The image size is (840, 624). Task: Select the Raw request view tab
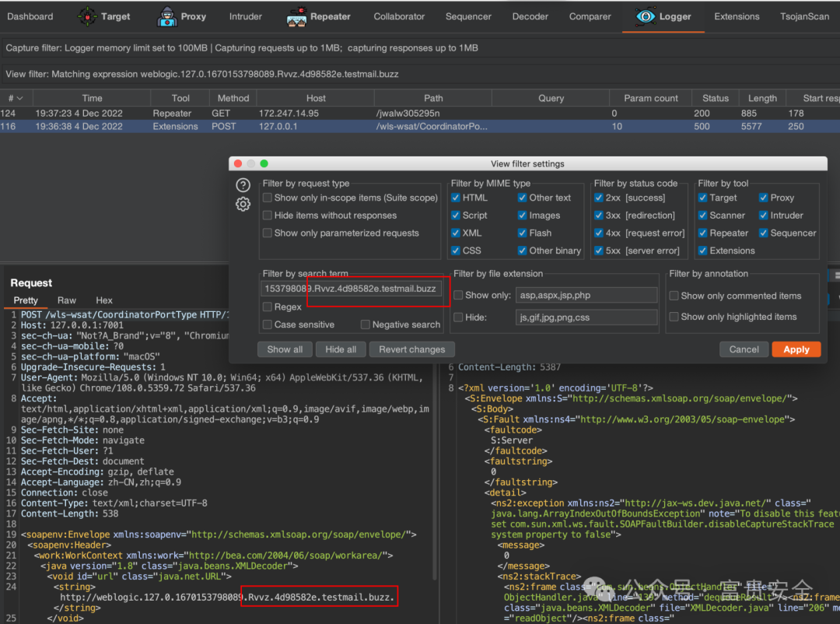(67, 301)
